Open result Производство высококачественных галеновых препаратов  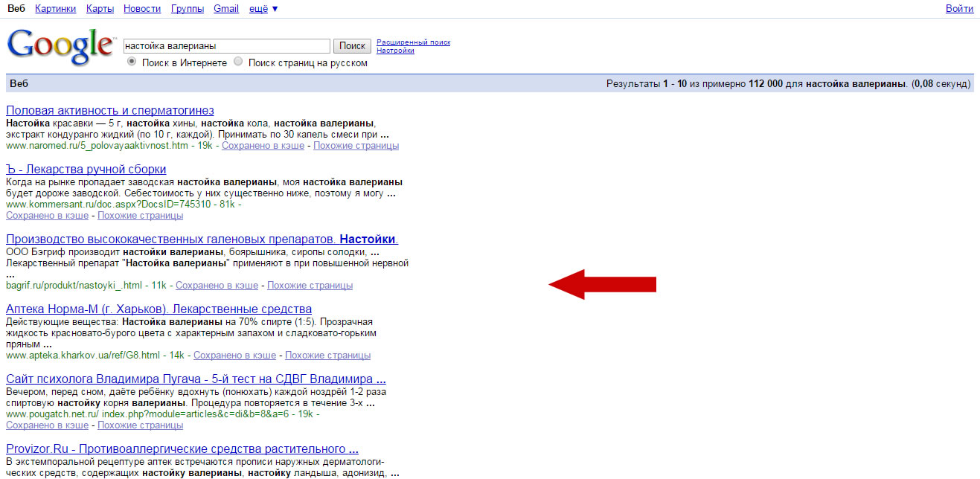click(x=202, y=239)
